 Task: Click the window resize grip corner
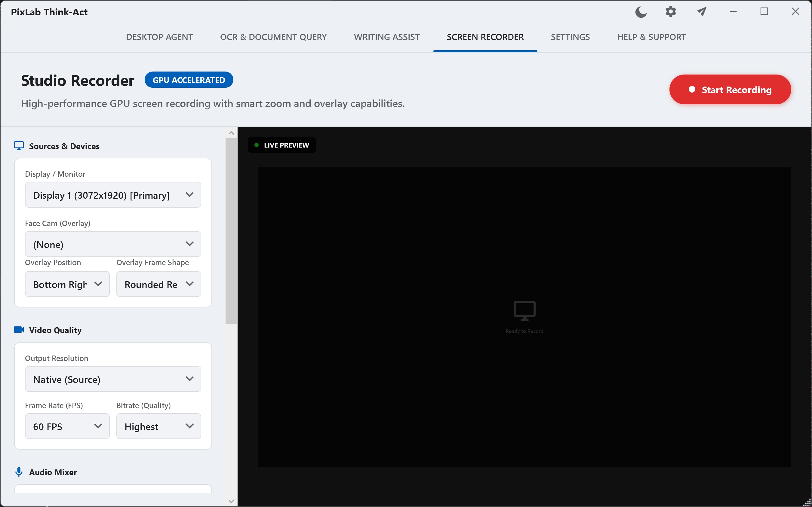(807, 502)
